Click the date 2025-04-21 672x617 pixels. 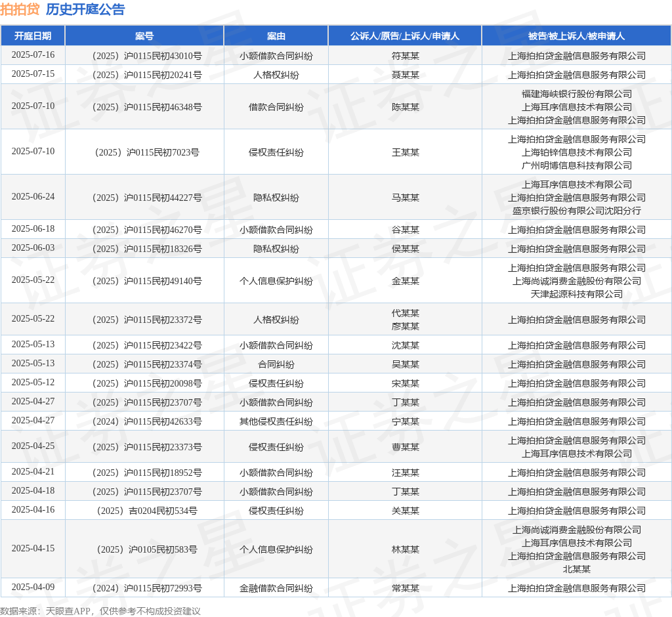[x=33, y=471]
